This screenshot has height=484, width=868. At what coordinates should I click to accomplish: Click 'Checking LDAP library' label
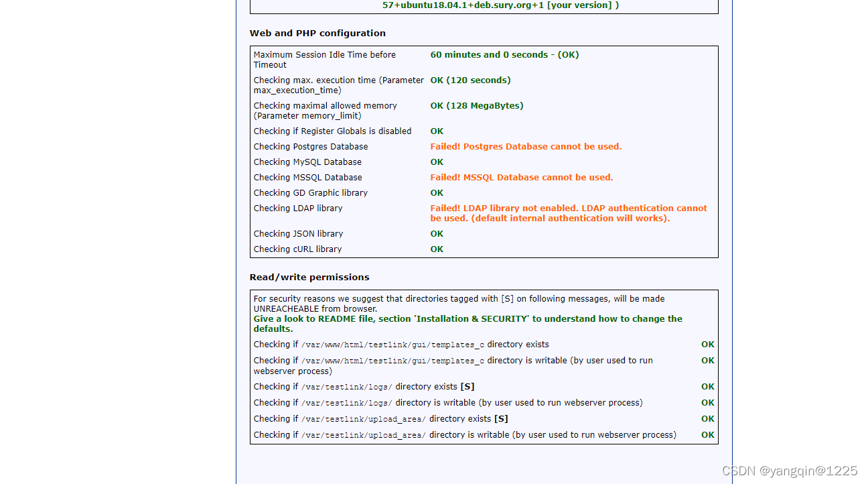(298, 208)
